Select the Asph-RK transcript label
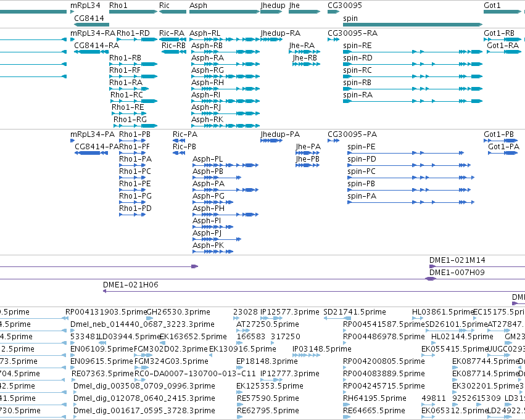The image size is (525, 420). click(207, 120)
